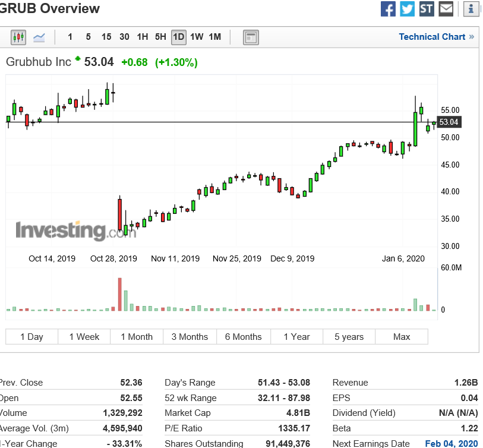
Task: Select the Dividend (Yield) value N/A
Action: coord(459,413)
